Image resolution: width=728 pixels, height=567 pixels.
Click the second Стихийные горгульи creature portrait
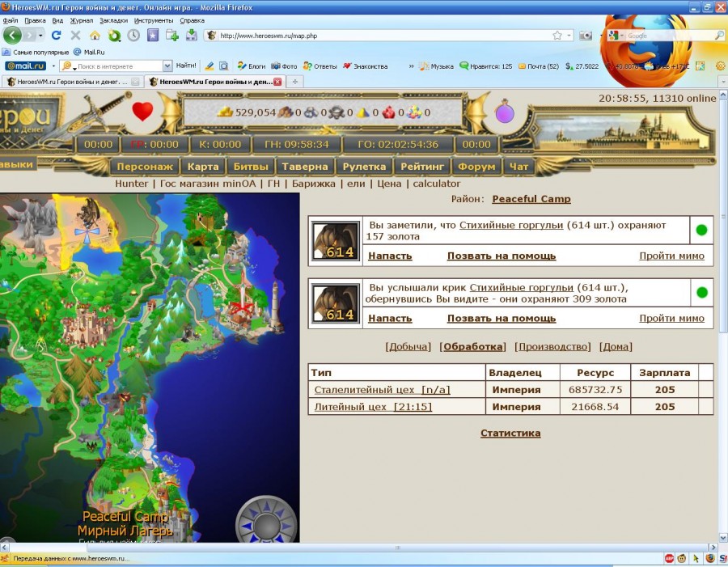click(x=336, y=303)
